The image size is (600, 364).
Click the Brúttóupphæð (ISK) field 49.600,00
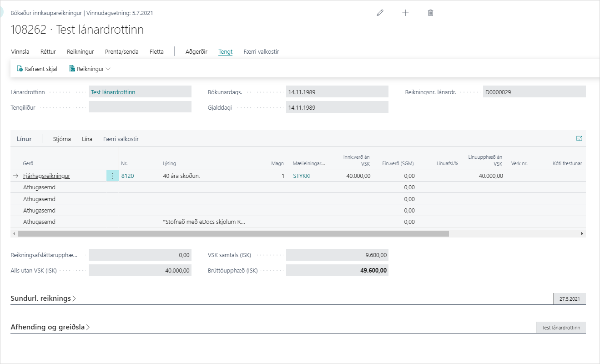(x=337, y=270)
